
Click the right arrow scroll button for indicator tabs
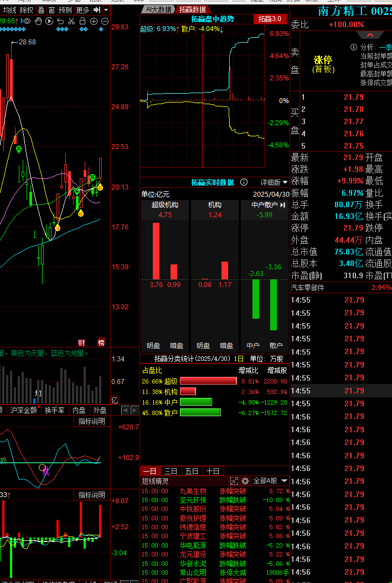pos(134,410)
